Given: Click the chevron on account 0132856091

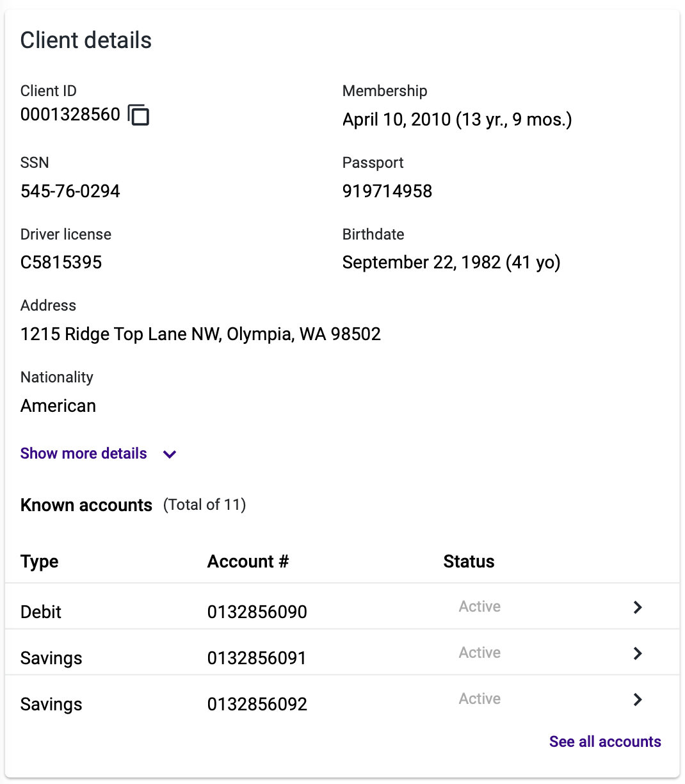Looking at the screenshot, I should pos(637,653).
